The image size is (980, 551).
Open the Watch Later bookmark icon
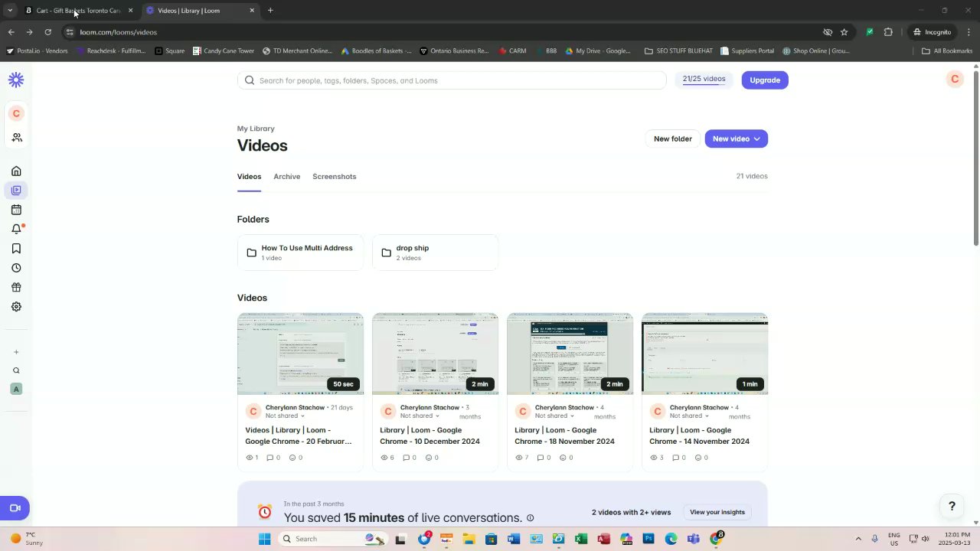16,249
